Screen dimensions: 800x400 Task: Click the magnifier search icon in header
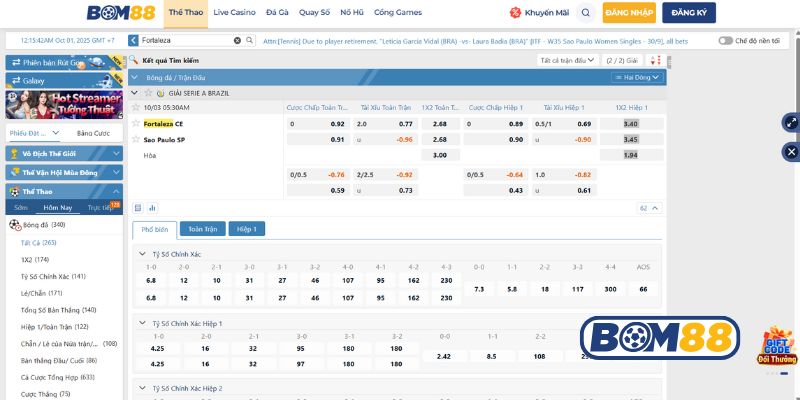pos(586,13)
